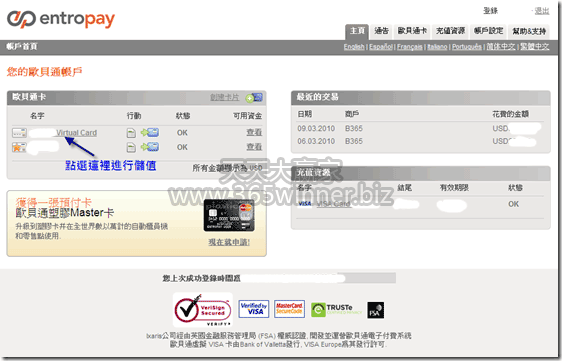Click the 花費的金額 column header
Screen dimensions: 562x361
(510, 114)
